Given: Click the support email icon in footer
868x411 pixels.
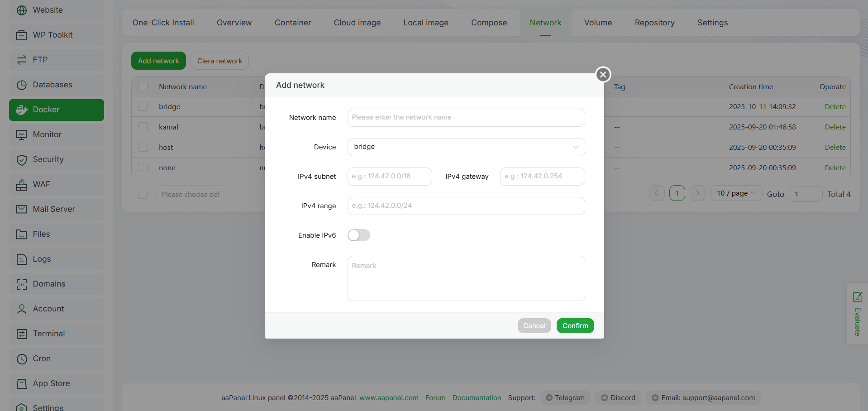Looking at the screenshot, I should click(655, 398).
